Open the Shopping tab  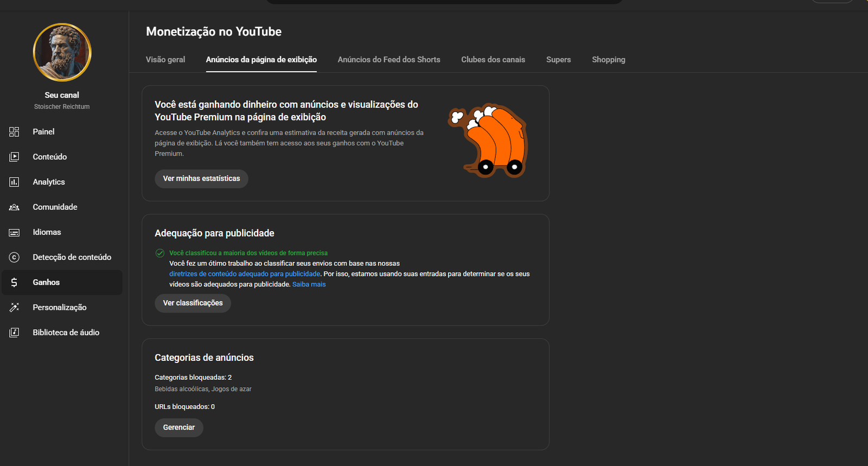click(x=608, y=60)
